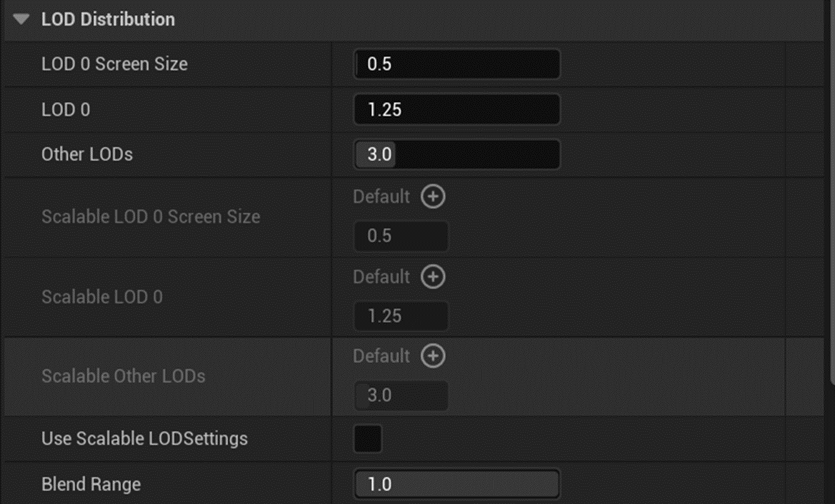The height and width of the screenshot is (504, 835).
Task: Add platform override for Scalable Other LODs
Action: click(433, 356)
